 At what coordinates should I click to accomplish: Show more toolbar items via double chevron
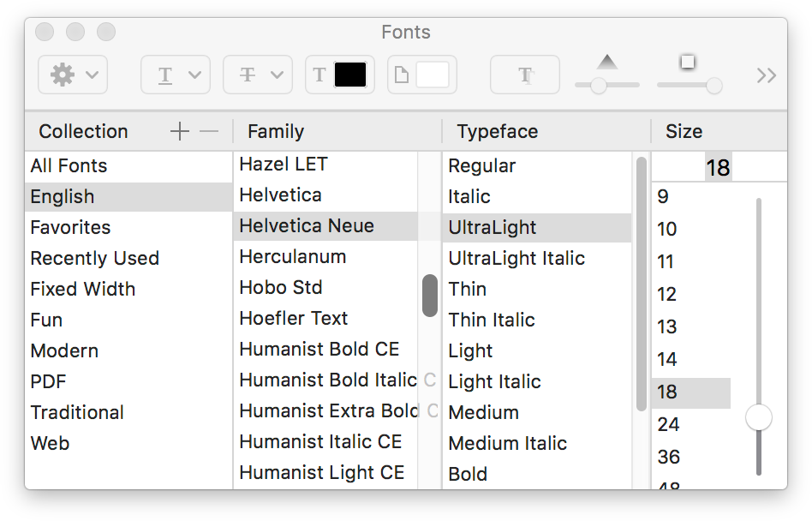[767, 75]
